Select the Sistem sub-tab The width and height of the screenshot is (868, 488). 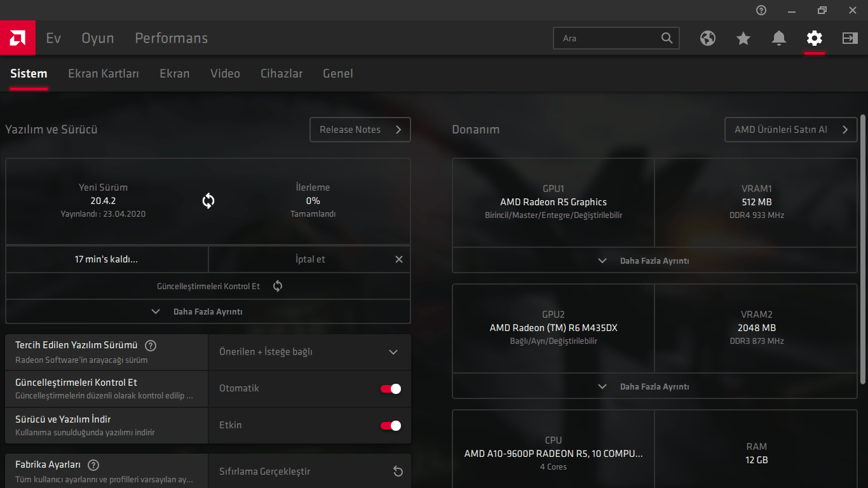click(x=29, y=74)
